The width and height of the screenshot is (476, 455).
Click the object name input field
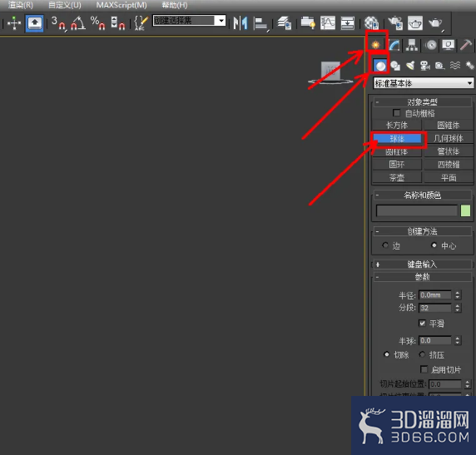416,210
